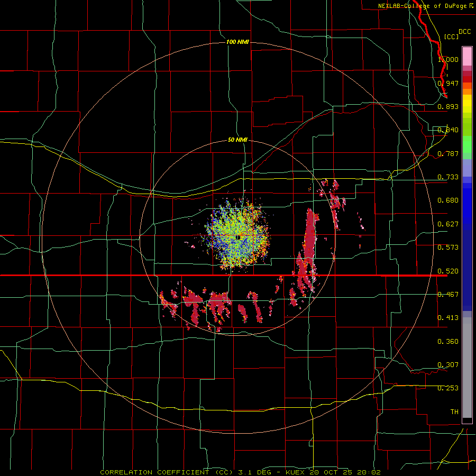Viewport: 476px width, 476px height.
Task: Select the 0.627 scale value
Action: (448, 224)
